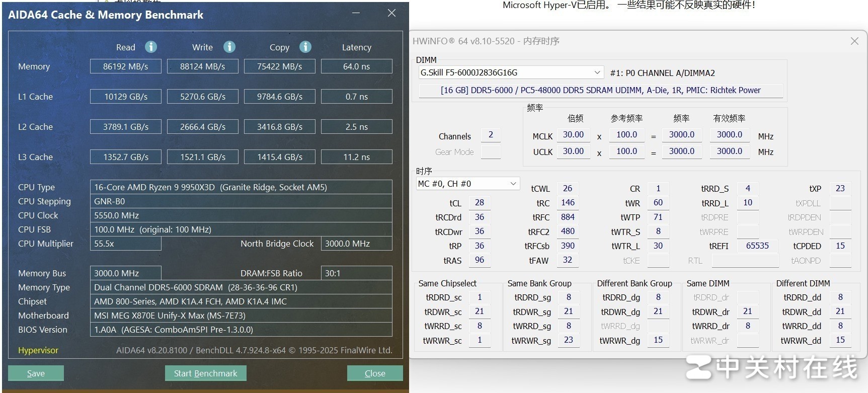
Task: Click the tREFI timing value 65535
Action: pos(757,246)
